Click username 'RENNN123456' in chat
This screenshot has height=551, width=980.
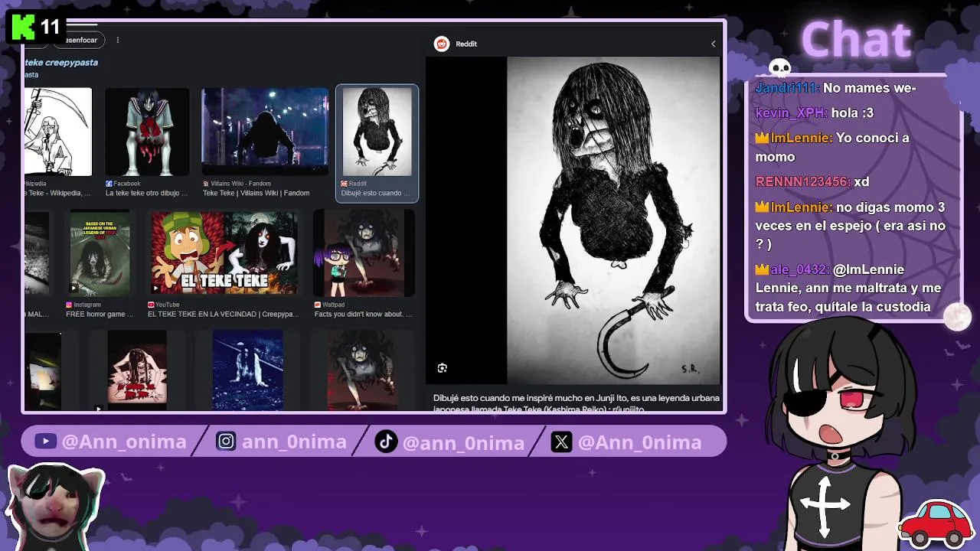point(802,181)
